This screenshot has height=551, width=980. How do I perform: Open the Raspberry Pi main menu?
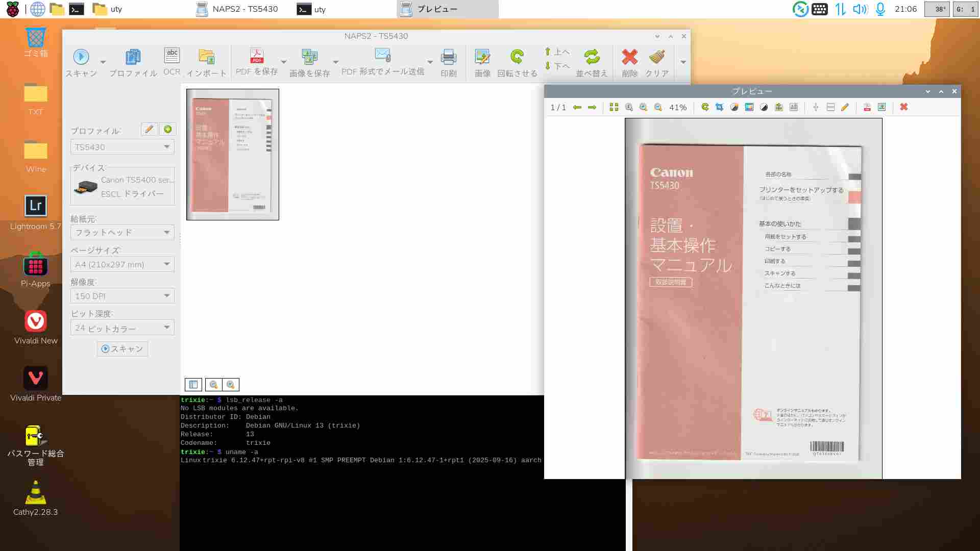[13, 9]
